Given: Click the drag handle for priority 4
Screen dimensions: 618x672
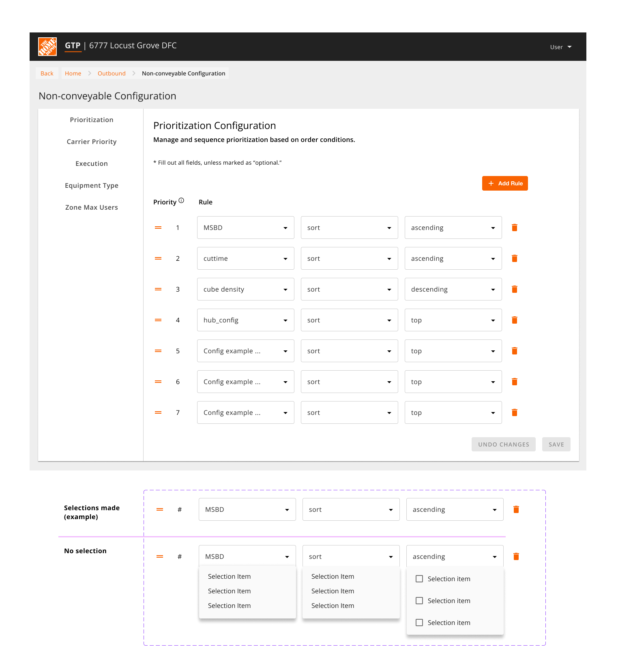Looking at the screenshot, I should pyautogui.click(x=158, y=320).
